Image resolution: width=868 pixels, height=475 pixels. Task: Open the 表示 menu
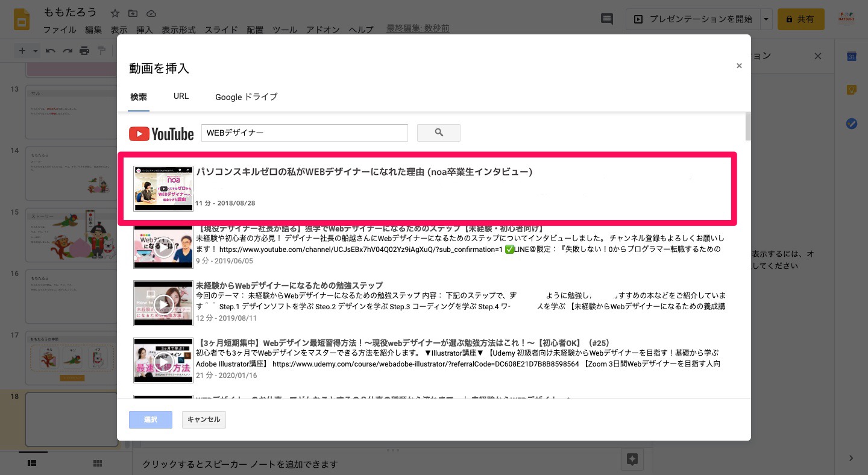(119, 30)
